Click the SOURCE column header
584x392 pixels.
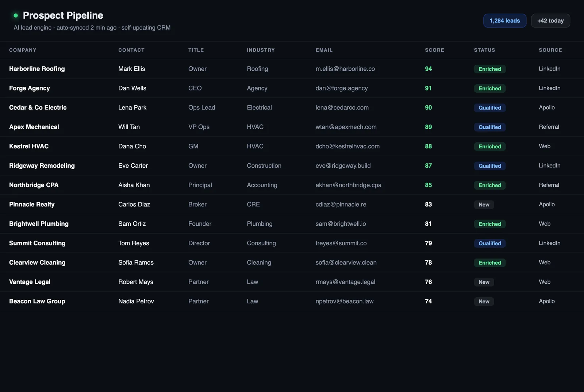pyautogui.click(x=550, y=50)
